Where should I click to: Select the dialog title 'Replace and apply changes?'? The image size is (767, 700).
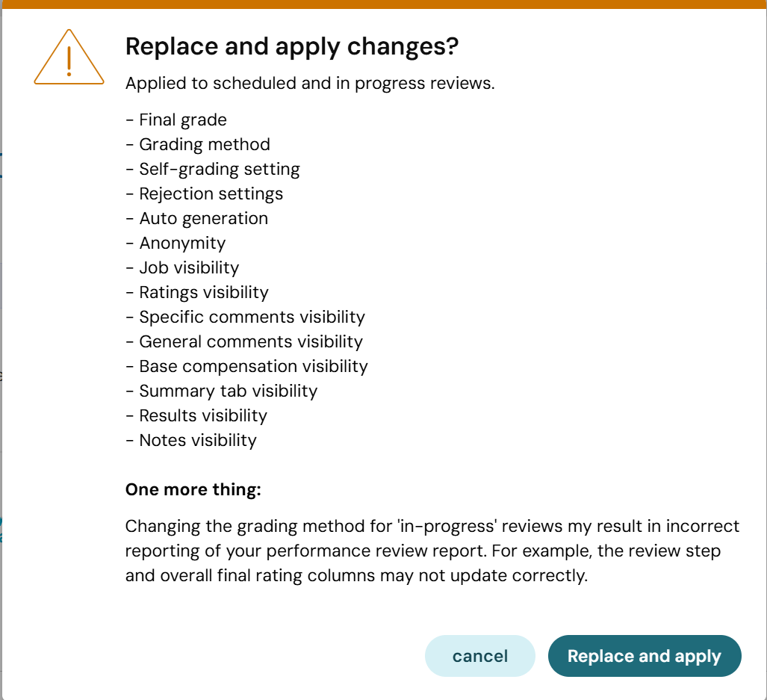292,46
